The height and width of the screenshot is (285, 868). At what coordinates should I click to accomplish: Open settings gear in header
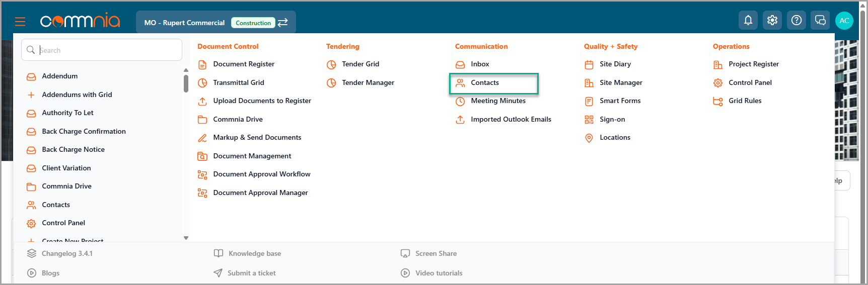[772, 20]
